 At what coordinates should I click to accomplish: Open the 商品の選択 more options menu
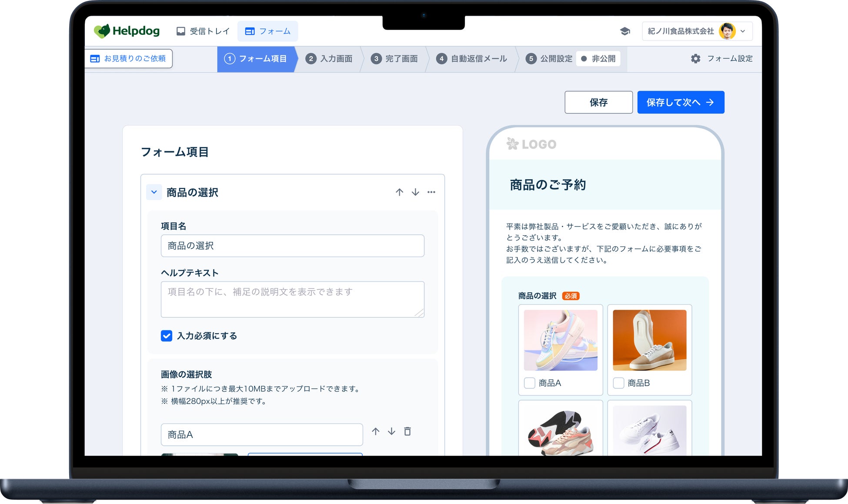(431, 192)
